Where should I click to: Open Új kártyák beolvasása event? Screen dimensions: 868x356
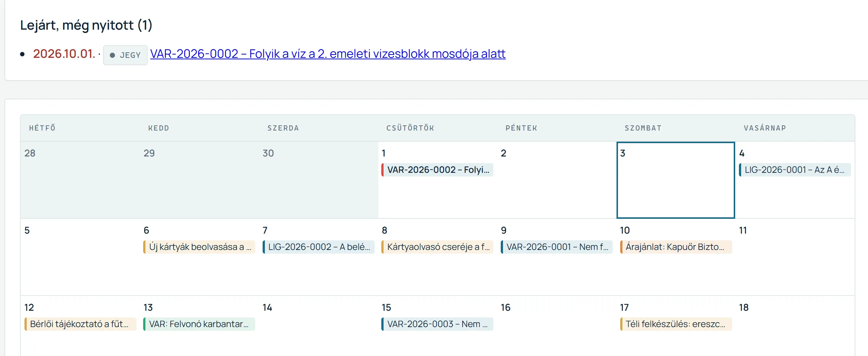coord(199,247)
